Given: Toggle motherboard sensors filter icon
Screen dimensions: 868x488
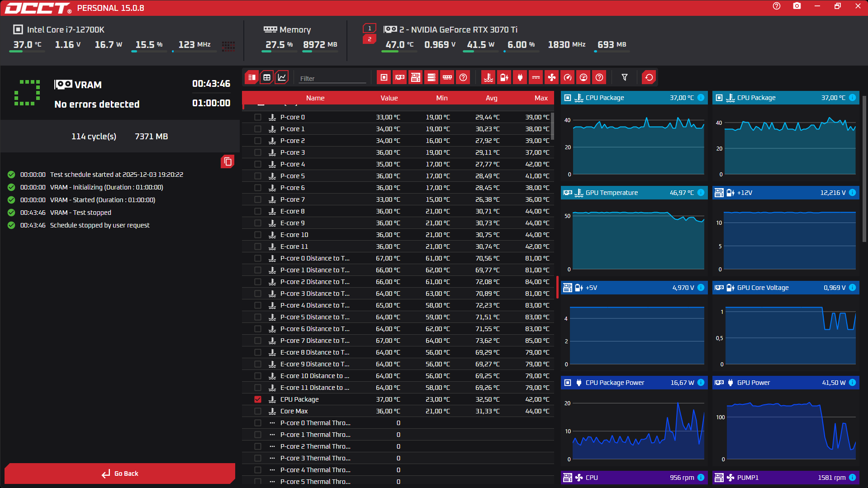Looking at the screenshot, I should pyautogui.click(x=416, y=77).
